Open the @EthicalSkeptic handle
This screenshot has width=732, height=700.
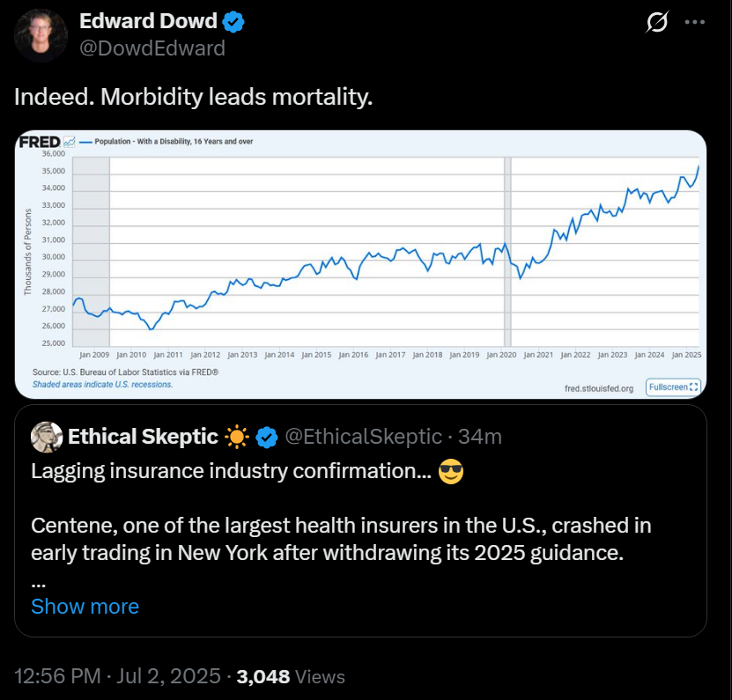point(363,437)
